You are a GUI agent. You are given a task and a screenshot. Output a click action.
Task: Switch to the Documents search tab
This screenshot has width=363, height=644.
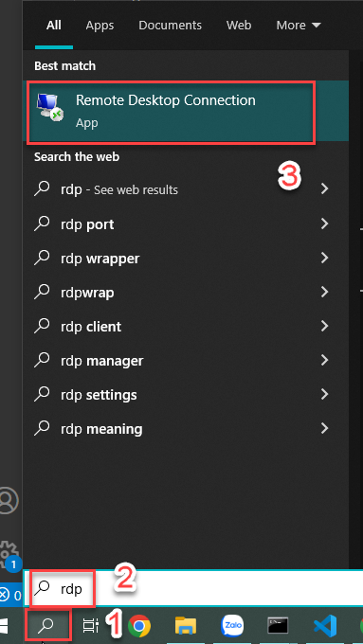[171, 25]
